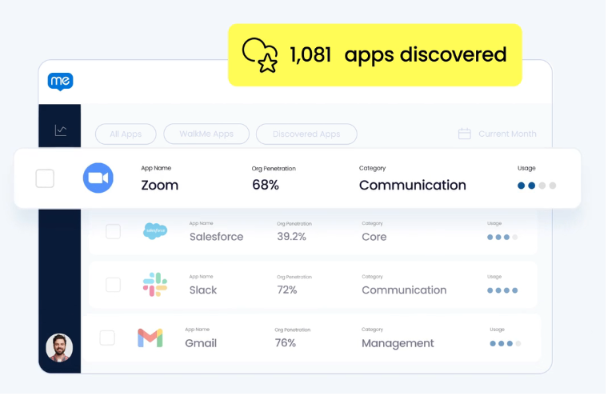Open the user profile avatar photo

tap(59, 348)
